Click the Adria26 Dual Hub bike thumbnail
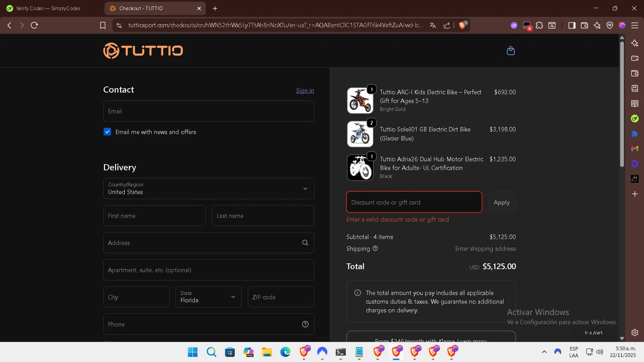Screen dimensions: 644x362 click(x=360, y=167)
